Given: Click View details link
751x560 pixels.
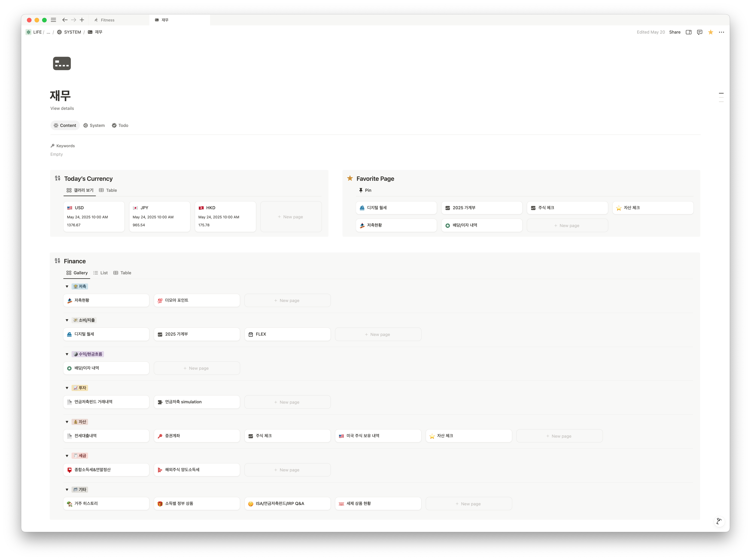Looking at the screenshot, I should pyautogui.click(x=62, y=109).
